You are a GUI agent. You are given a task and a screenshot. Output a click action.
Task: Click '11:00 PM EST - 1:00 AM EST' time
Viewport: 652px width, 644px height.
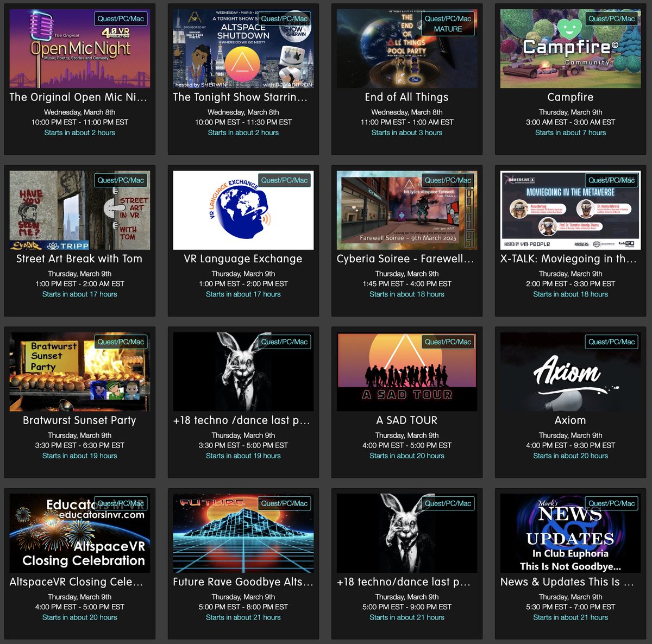click(x=407, y=122)
